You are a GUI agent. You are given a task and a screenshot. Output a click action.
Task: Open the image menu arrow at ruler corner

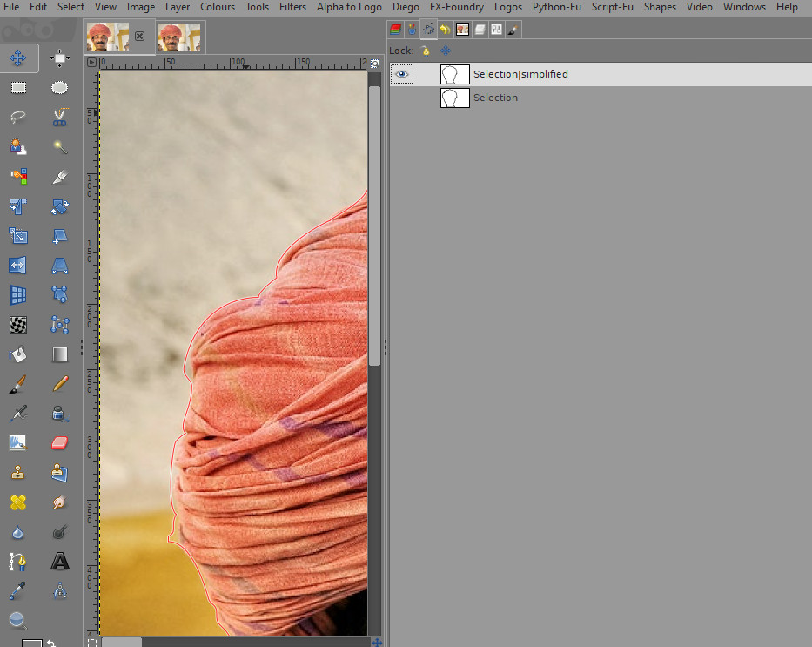[x=91, y=63]
